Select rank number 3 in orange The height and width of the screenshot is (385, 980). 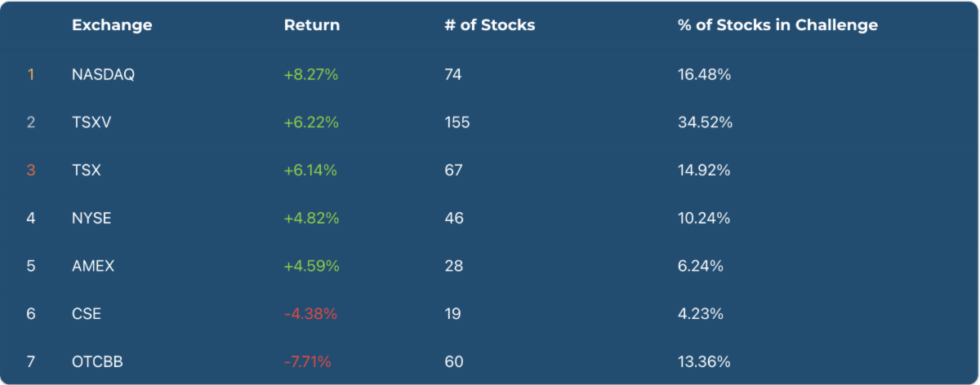31,170
